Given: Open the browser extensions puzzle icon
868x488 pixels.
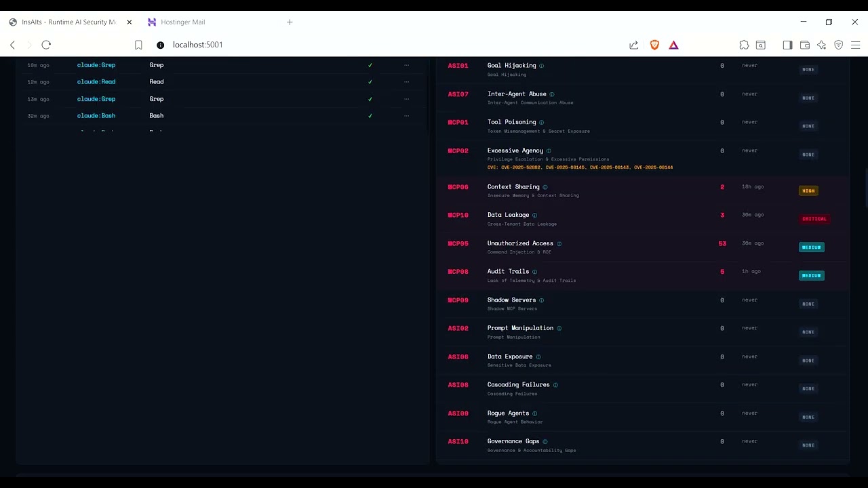Looking at the screenshot, I should (x=744, y=45).
